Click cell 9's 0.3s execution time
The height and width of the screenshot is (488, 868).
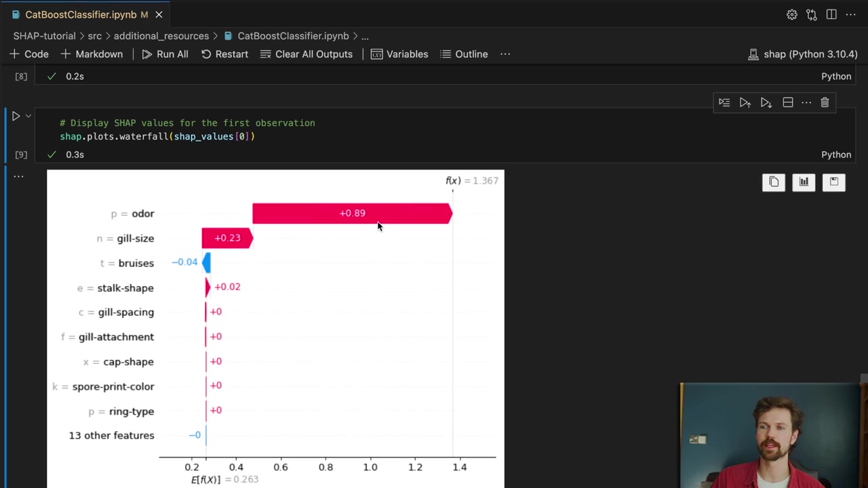click(x=75, y=155)
